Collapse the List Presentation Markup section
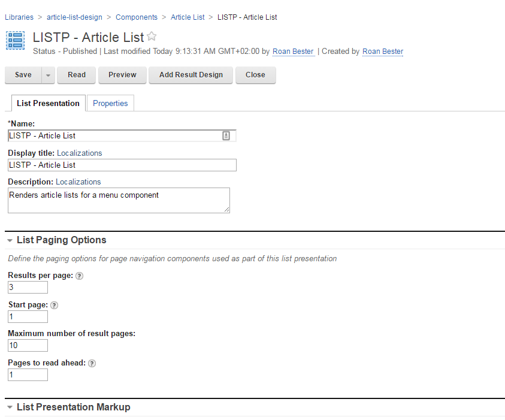 point(10,407)
